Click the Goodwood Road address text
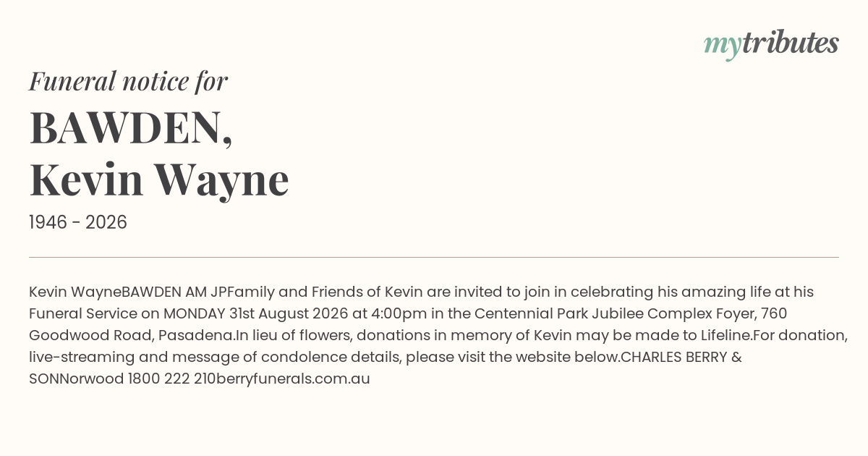The image size is (868, 456). click(x=79, y=335)
